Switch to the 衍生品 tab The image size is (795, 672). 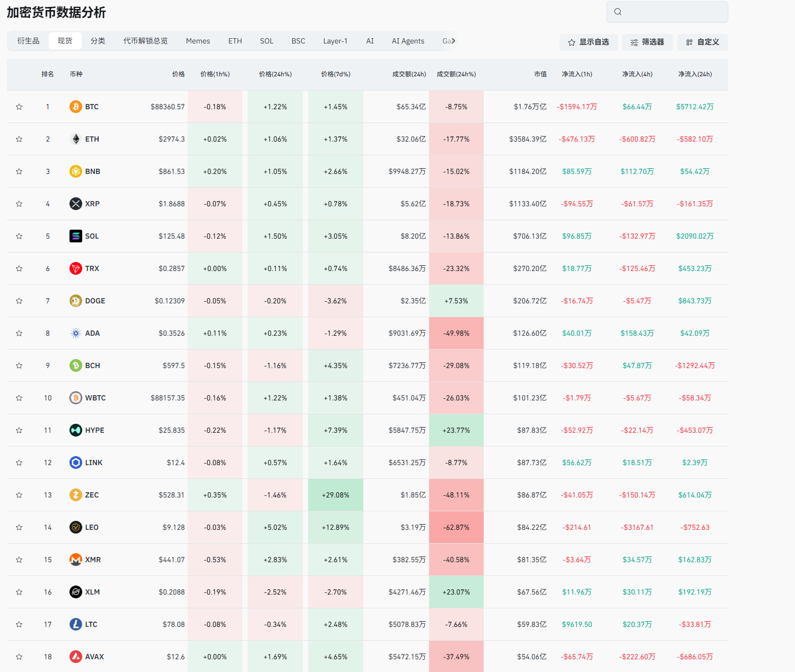tap(28, 41)
